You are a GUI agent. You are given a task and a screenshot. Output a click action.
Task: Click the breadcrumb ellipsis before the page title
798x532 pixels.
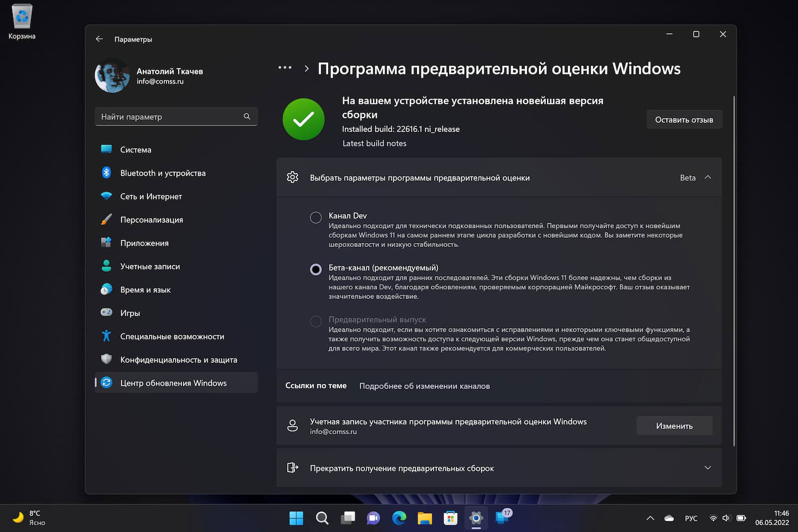click(x=285, y=68)
